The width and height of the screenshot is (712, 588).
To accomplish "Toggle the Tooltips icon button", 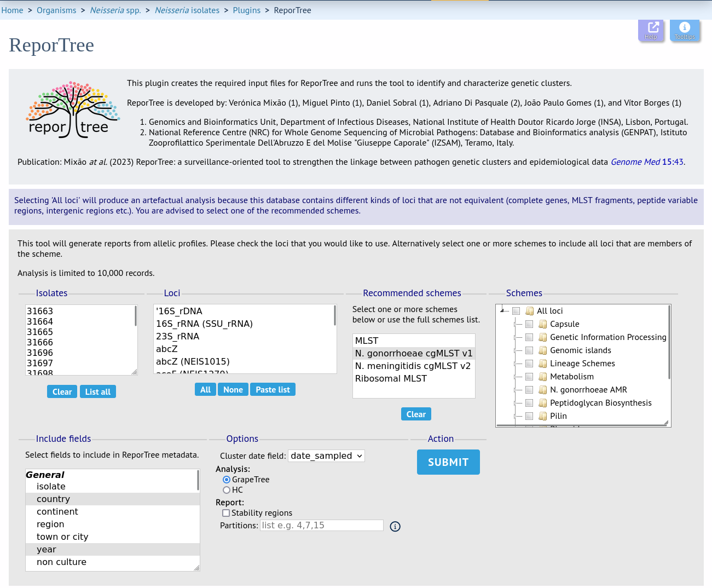I will tap(685, 30).
